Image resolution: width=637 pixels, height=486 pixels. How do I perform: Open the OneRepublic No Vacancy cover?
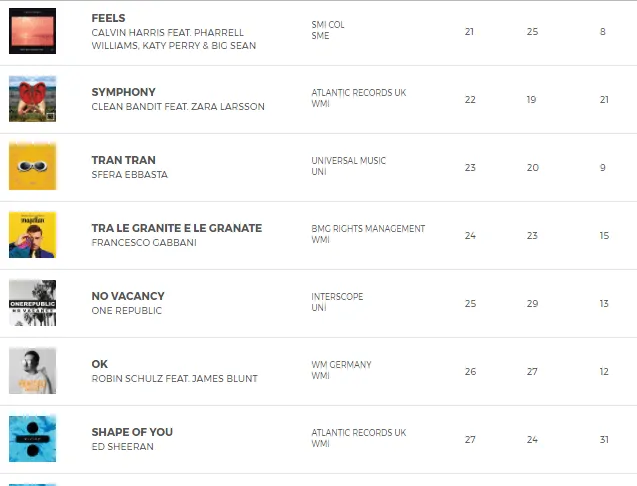pyautogui.click(x=33, y=303)
